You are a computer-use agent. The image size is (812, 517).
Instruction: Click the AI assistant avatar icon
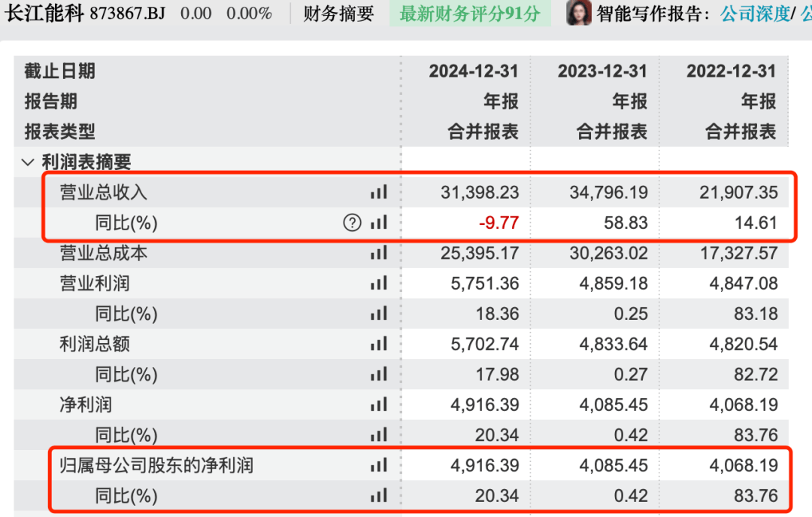point(579,14)
